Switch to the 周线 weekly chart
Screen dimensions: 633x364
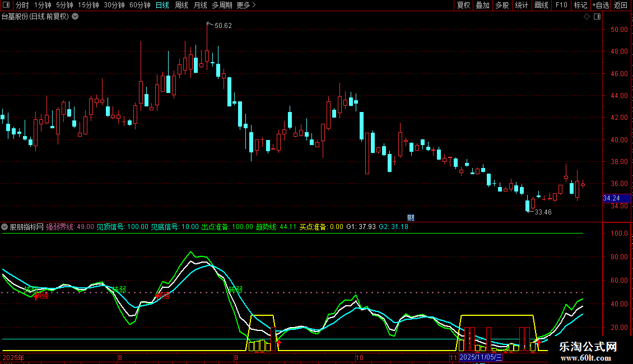181,5
